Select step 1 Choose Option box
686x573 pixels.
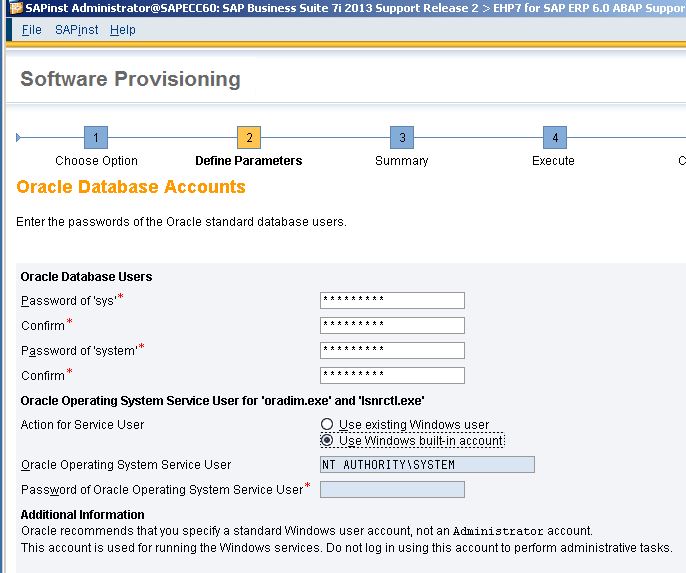tap(96, 137)
